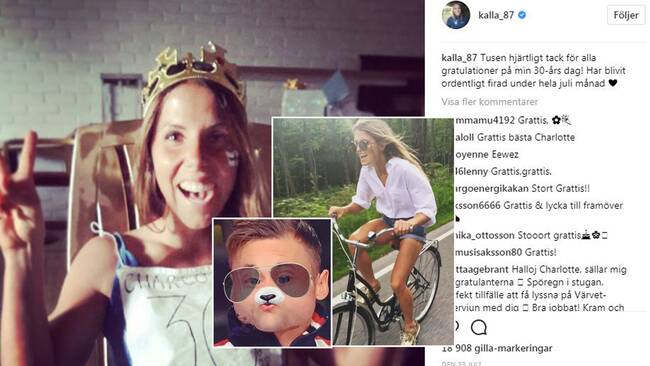
Task: Expand Visa fler kommentarer
Action: 489,102
